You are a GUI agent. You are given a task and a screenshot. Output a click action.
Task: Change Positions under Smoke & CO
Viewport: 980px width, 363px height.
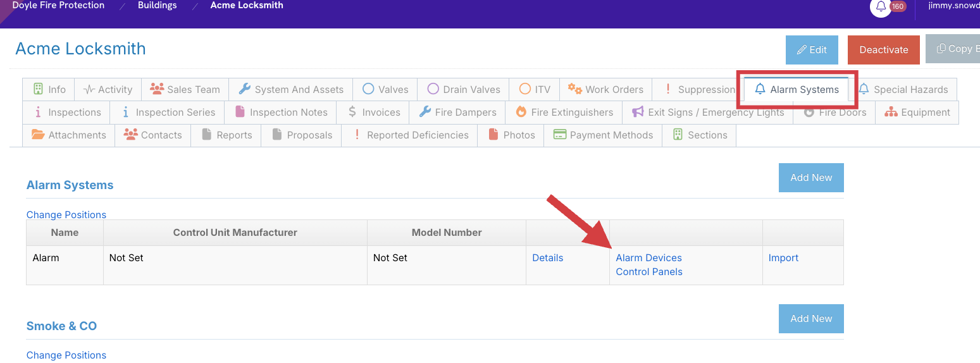coord(66,355)
